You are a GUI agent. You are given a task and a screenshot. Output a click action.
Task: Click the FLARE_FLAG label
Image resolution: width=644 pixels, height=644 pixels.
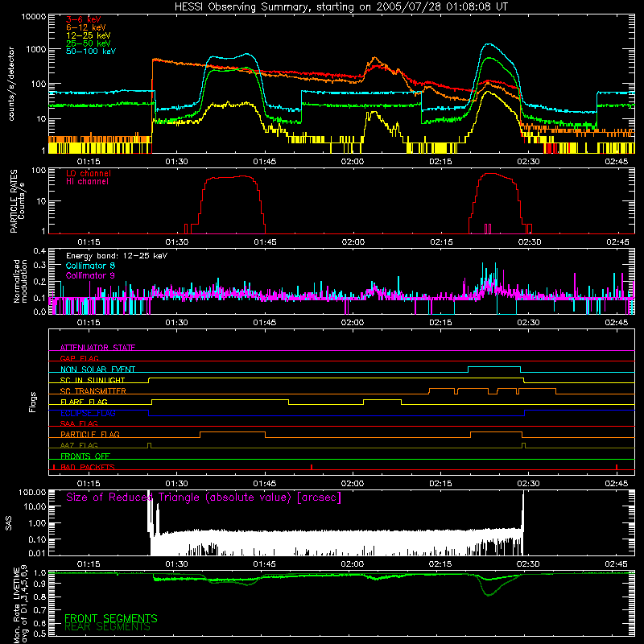(84, 402)
